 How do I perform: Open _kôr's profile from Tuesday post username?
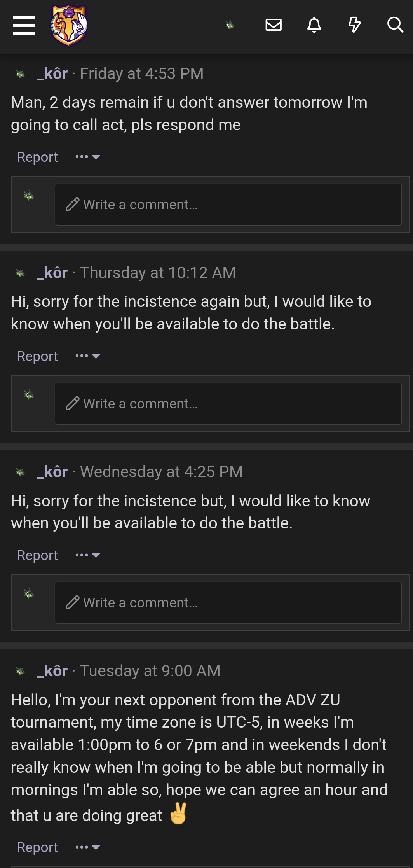click(52, 671)
